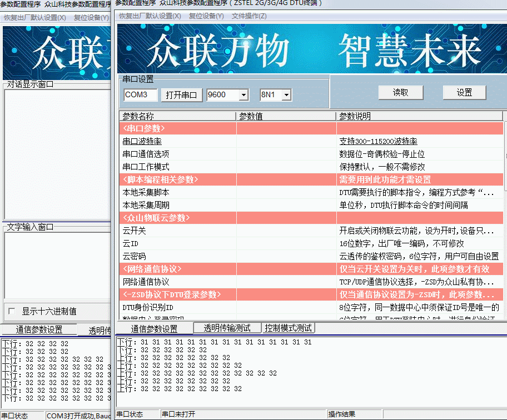This screenshot has height=420, width=507.
Task: Click the 串口未打开 status bar text
Action: [178, 414]
